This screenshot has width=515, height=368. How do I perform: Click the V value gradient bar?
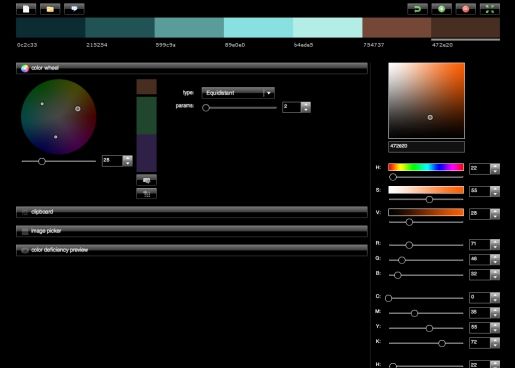[426, 212]
